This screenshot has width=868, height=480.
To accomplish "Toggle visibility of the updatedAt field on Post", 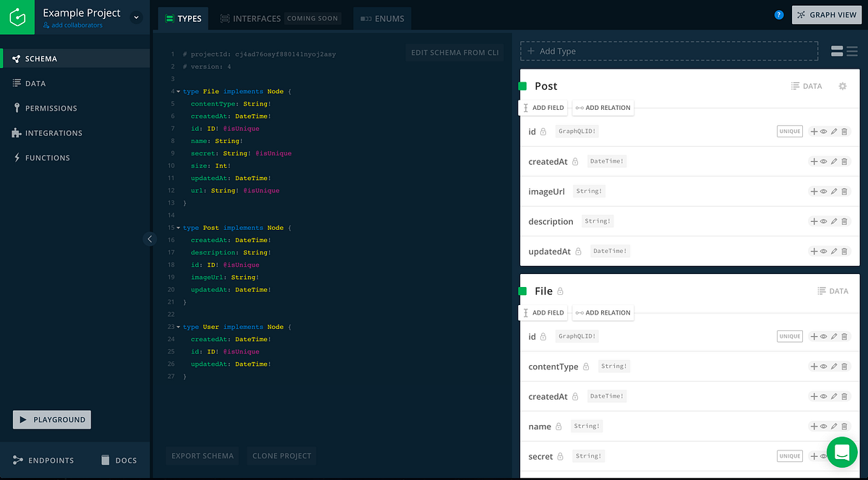I will (x=823, y=251).
